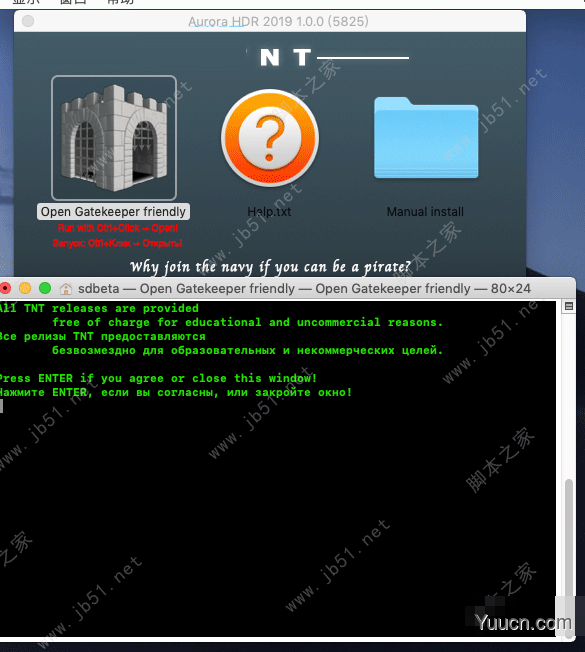Click the sdbeta Terminal window title text

304,289
